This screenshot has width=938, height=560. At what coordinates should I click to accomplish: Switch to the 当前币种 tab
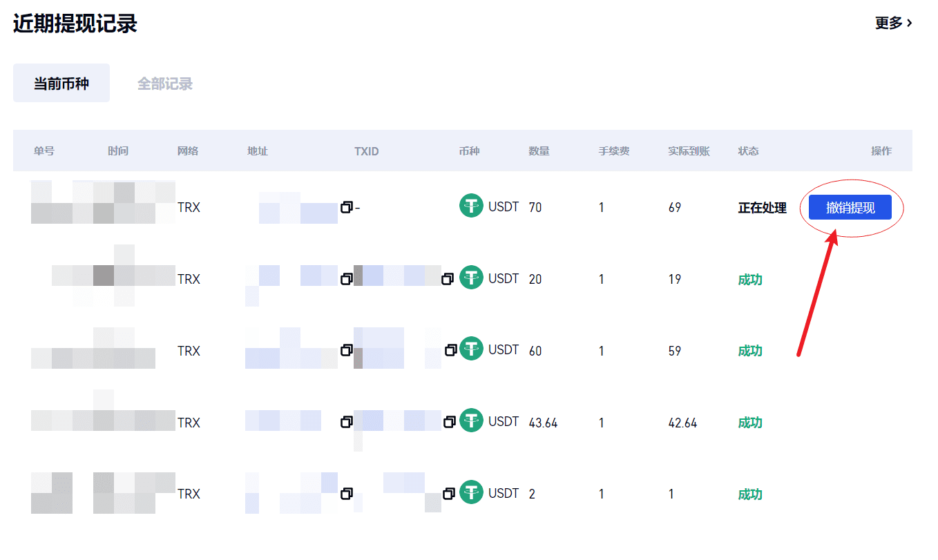[x=61, y=84]
